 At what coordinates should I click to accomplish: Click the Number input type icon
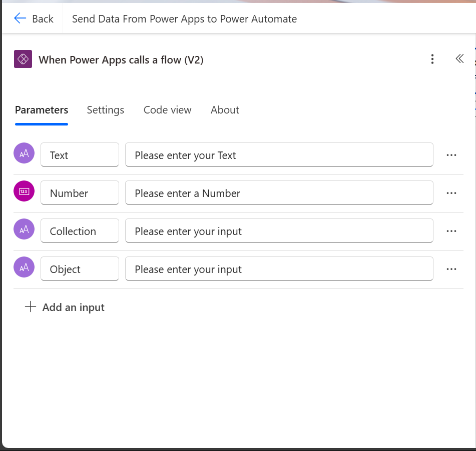coord(24,191)
